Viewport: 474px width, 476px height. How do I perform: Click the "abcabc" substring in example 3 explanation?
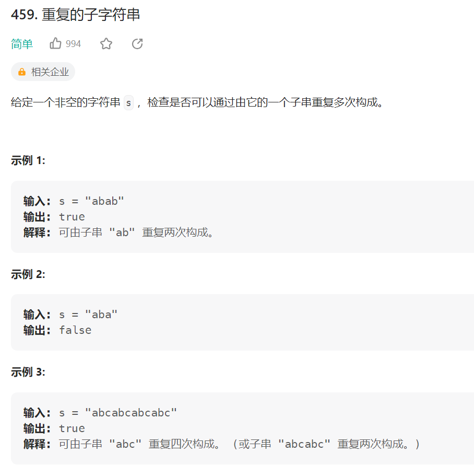305,444
